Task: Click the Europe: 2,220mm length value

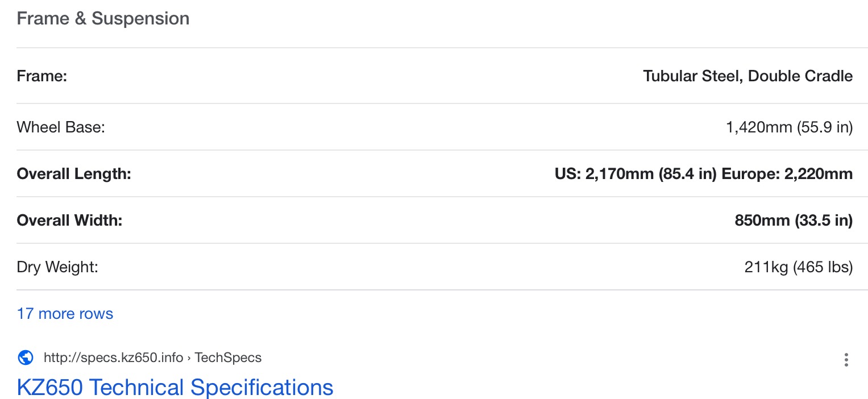Action: point(787,174)
